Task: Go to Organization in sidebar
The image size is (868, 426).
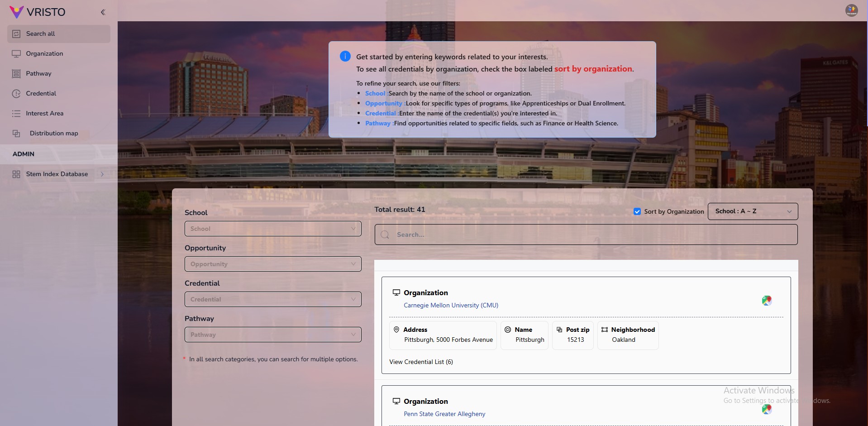Action: coord(59,54)
